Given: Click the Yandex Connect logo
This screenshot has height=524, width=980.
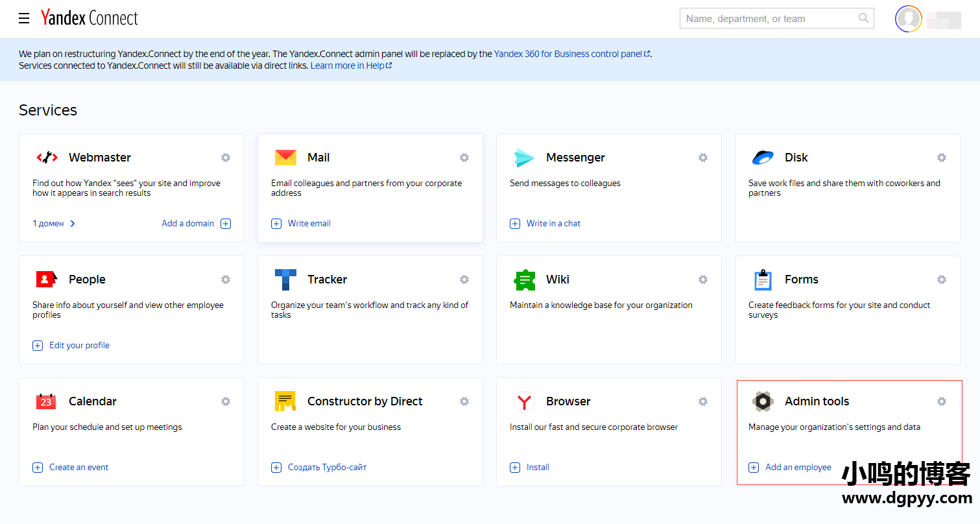Looking at the screenshot, I should tap(90, 18).
